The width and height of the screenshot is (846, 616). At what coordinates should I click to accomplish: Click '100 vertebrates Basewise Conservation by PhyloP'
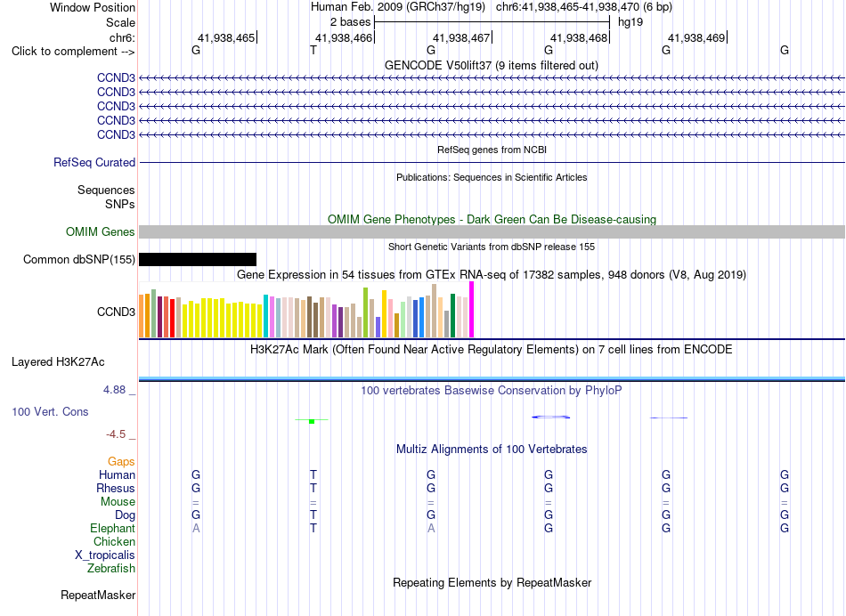coord(491,390)
